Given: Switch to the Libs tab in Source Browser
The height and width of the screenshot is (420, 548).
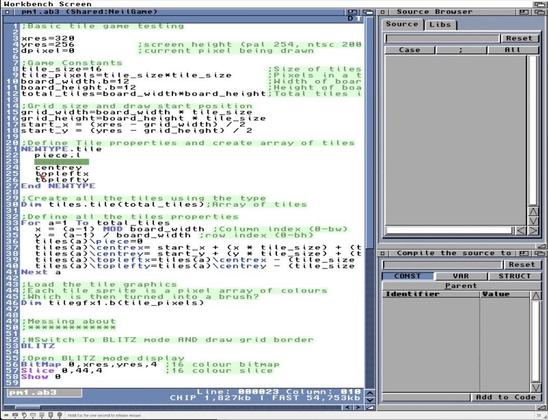Looking at the screenshot, I should (x=440, y=25).
